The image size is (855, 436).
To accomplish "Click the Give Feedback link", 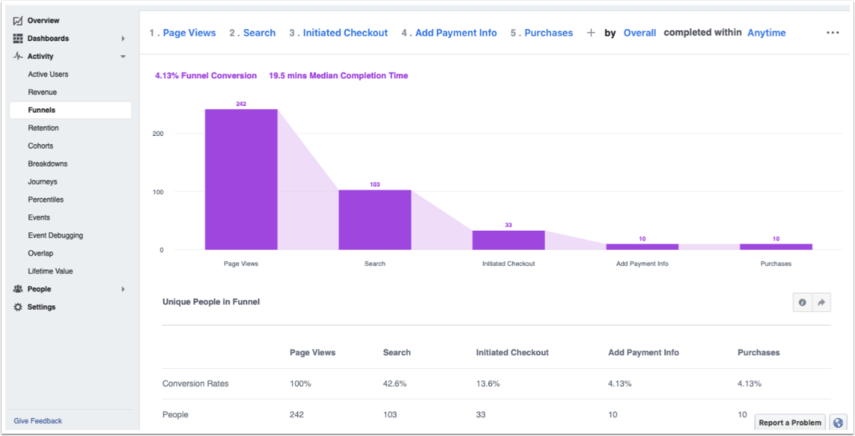I will pos(37,421).
